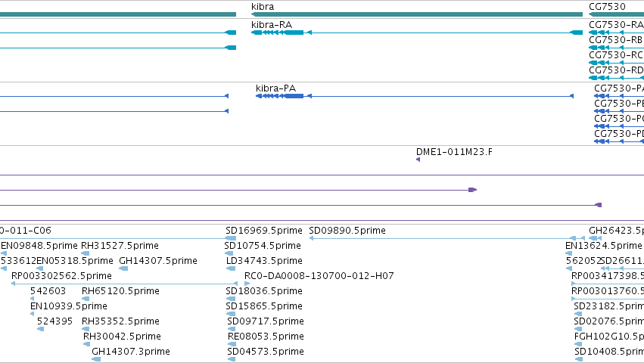Select the LD34743.5prime EST label
Screen dimensions: 644x363
tap(264, 261)
